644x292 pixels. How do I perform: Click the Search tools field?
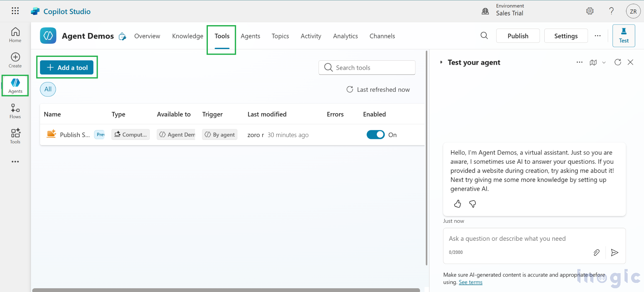tap(367, 68)
